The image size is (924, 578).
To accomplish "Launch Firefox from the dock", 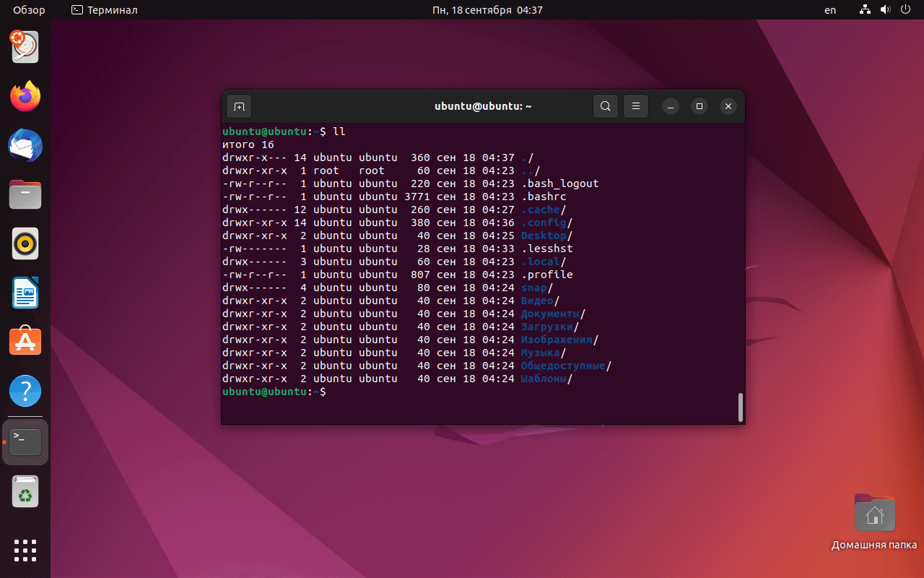I will [25, 96].
